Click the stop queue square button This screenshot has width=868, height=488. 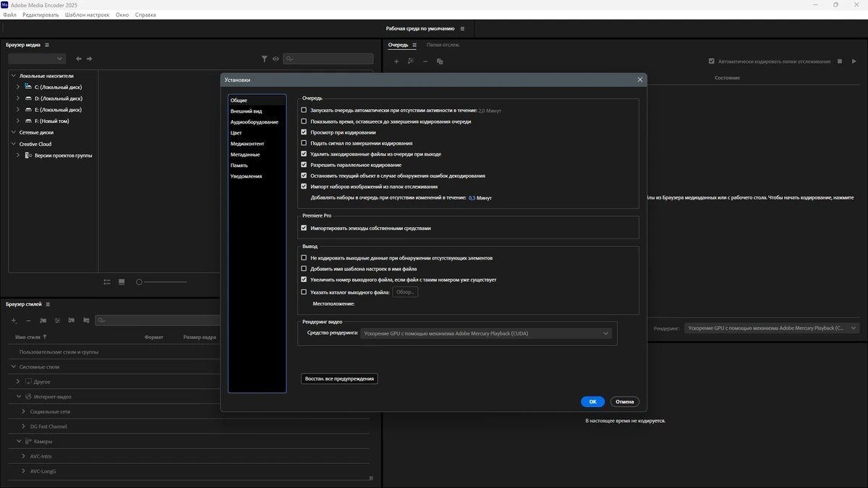pyautogui.click(x=841, y=61)
